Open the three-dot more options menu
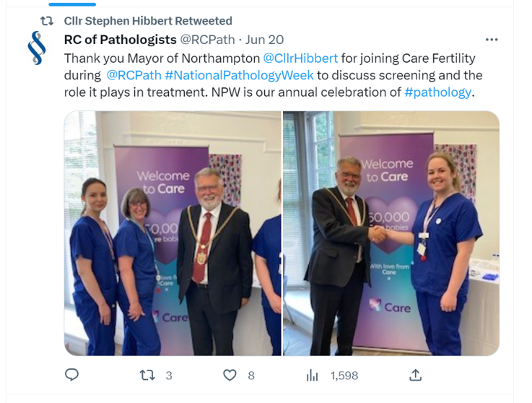This screenshot has height=403, width=532. tap(492, 40)
